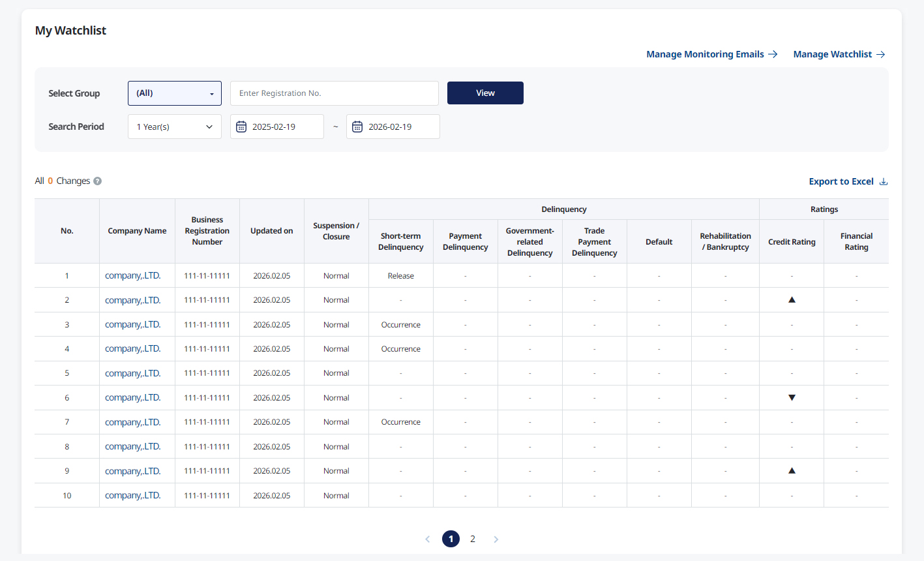Click the up triangle in row 9 Credit Rating
This screenshot has width=924, height=561.
tap(792, 471)
